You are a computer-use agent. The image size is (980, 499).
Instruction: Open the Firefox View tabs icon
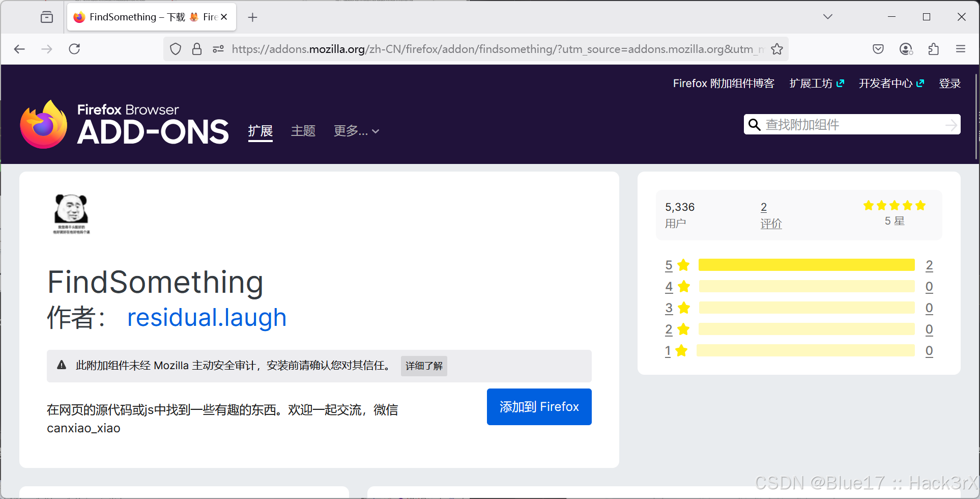coord(47,17)
